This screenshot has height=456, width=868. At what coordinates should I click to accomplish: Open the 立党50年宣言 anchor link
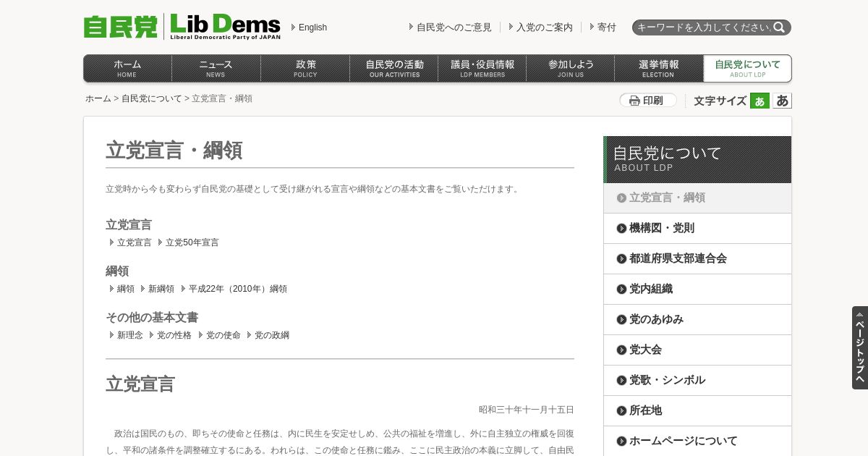pos(192,242)
